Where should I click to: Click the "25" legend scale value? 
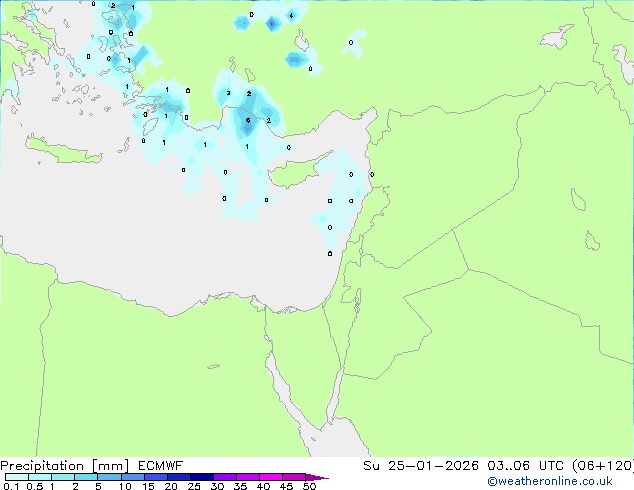[194, 486]
